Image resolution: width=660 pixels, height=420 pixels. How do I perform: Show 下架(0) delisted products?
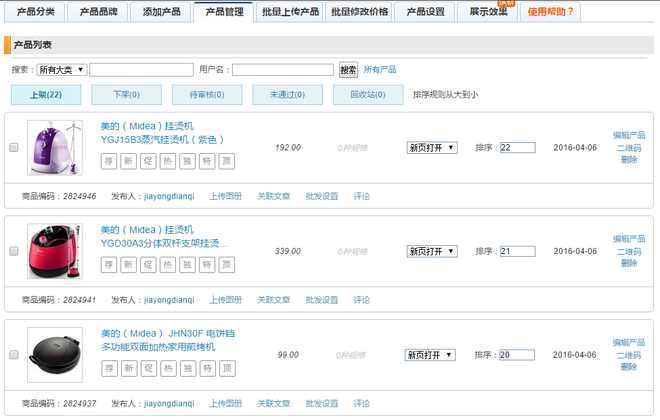point(126,95)
